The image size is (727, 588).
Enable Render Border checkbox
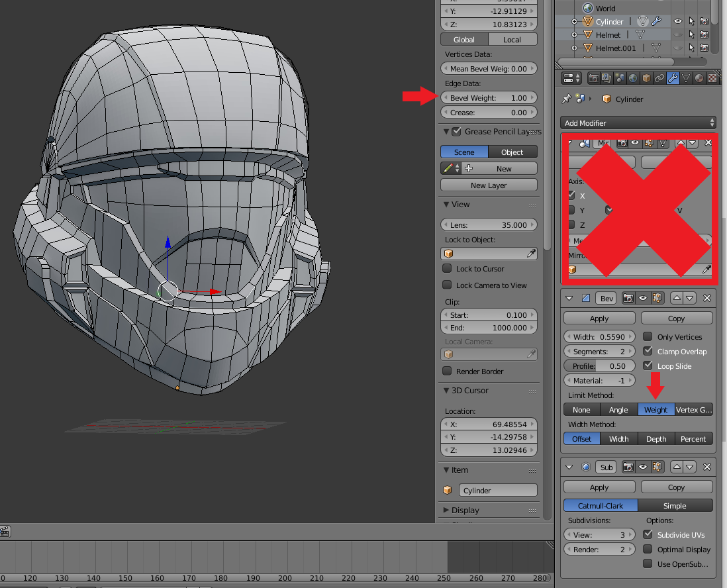click(447, 371)
